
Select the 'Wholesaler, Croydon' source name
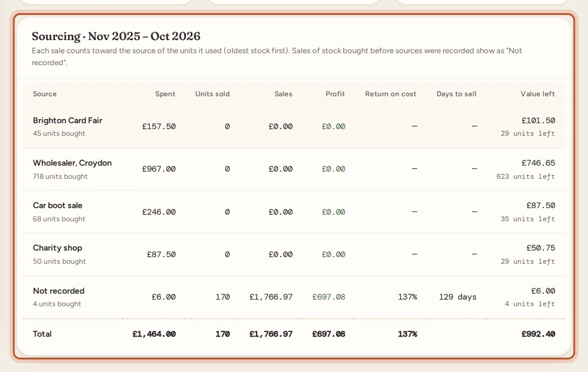coord(72,163)
